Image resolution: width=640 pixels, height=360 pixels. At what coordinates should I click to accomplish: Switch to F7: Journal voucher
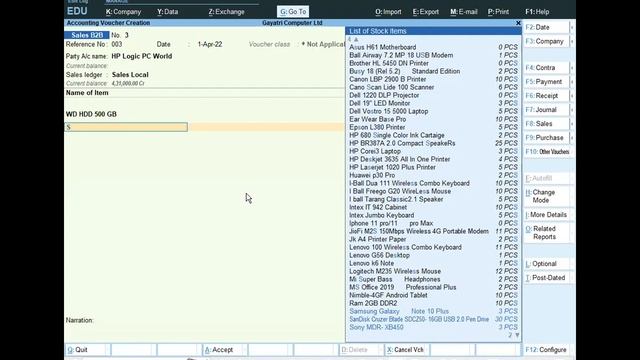click(546, 110)
